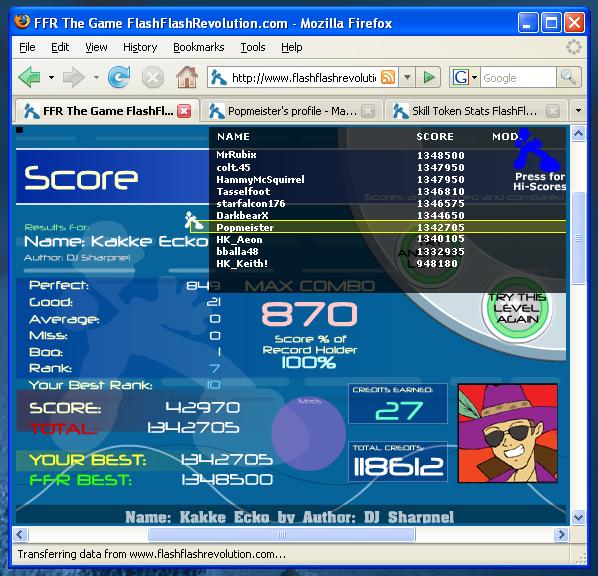Select MrRubix in the hi-score list
Screen dimensions: 598x576
click(x=236, y=155)
